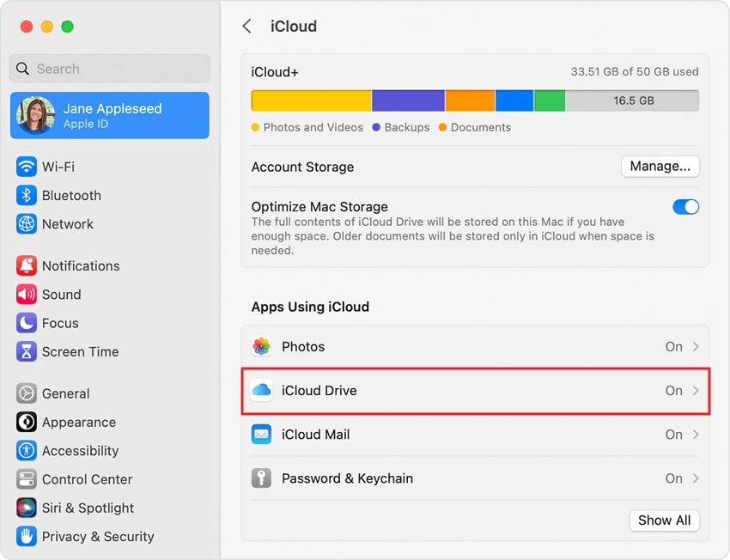Expand Password & Keychain settings

point(476,478)
